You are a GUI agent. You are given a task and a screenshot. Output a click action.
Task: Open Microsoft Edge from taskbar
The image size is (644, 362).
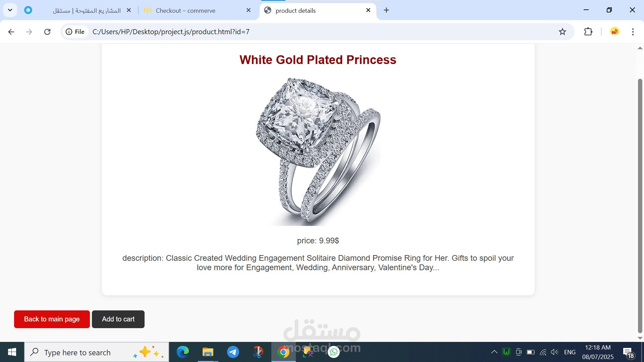(183, 352)
